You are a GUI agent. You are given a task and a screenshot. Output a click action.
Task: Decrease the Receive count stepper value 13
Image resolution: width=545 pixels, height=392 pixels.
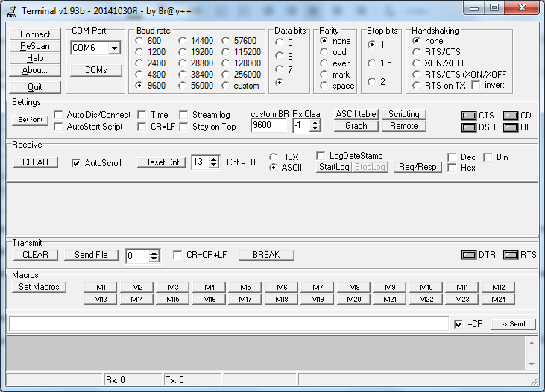pyautogui.click(x=213, y=165)
